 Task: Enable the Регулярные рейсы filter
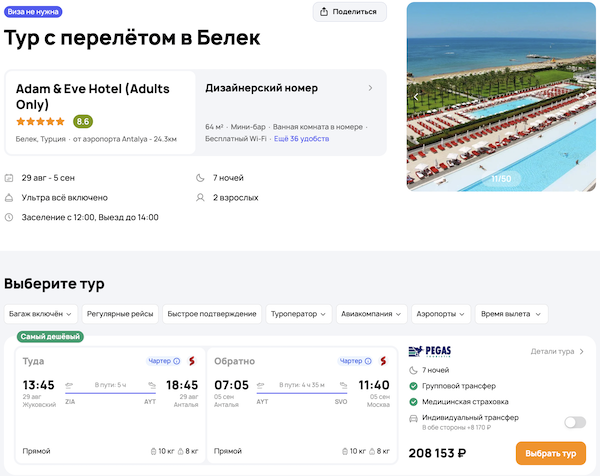coord(119,314)
